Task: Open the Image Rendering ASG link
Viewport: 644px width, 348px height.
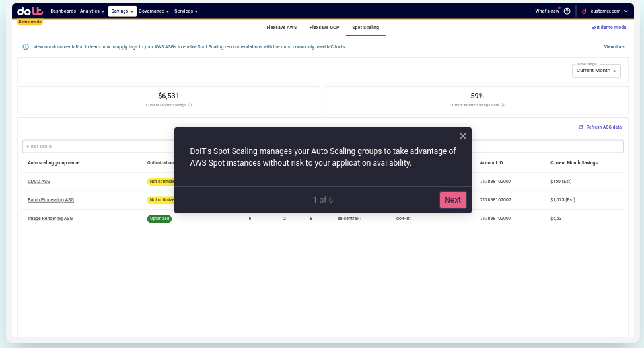Action: [50, 219]
